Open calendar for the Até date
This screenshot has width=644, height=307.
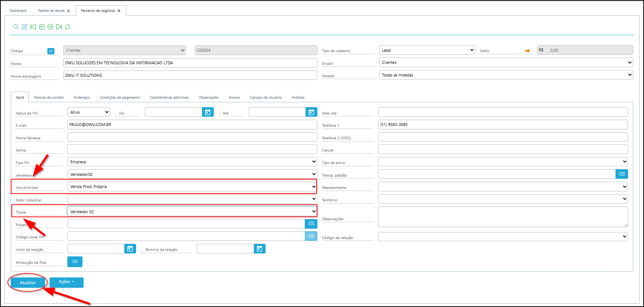311,112
